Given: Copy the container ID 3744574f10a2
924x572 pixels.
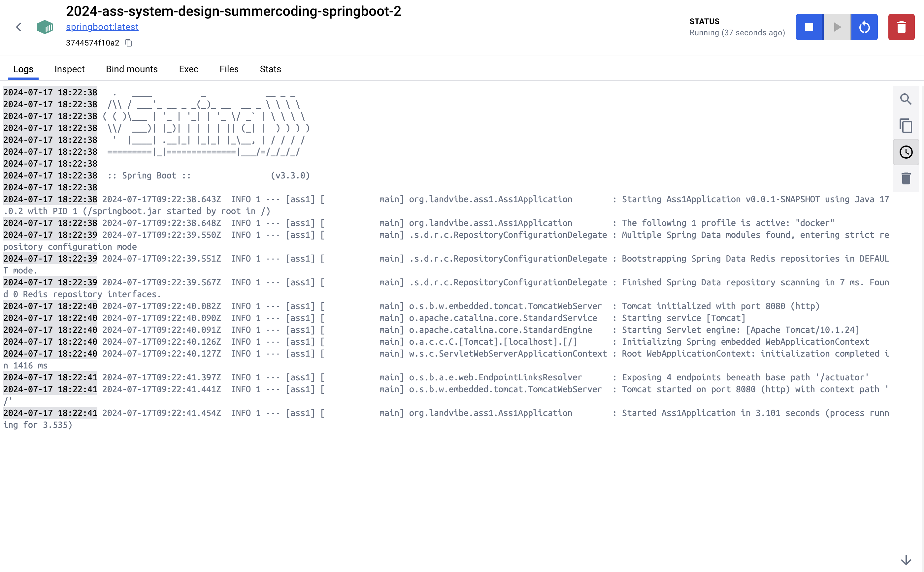Looking at the screenshot, I should 129,43.
